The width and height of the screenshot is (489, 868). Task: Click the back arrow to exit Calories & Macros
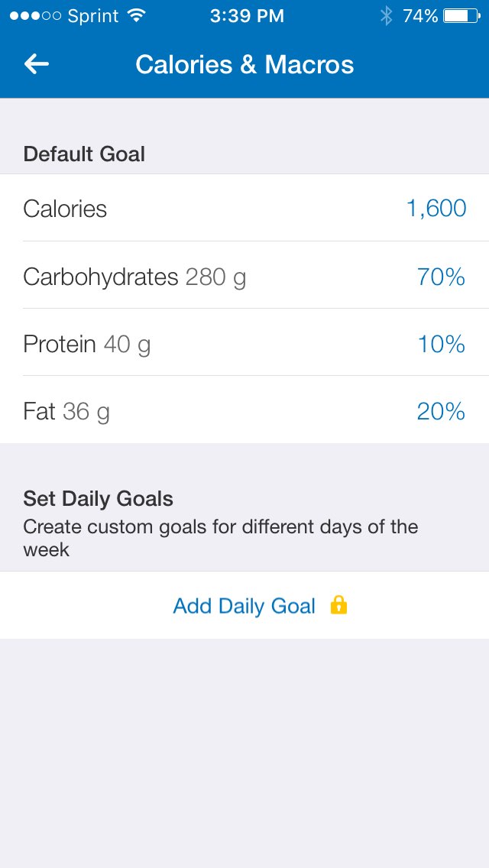(34, 64)
